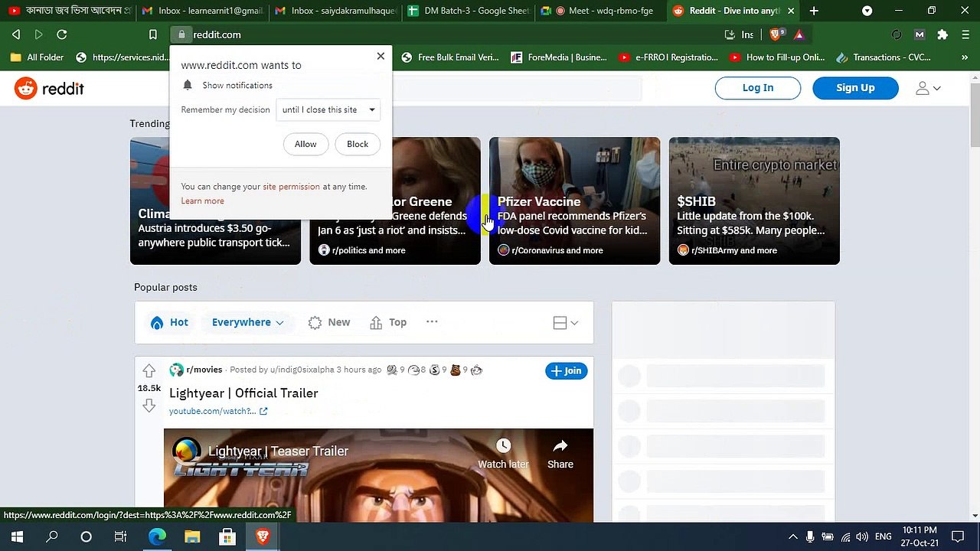The width and height of the screenshot is (980, 551).
Task: Open the Brave main menu hamburger
Action: [x=964, y=34]
